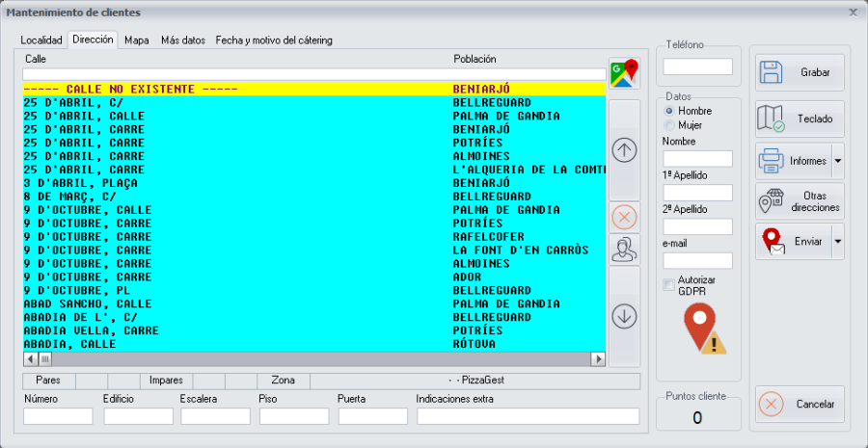Click the customer person icon button

pyautogui.click(x=625, y=250)
